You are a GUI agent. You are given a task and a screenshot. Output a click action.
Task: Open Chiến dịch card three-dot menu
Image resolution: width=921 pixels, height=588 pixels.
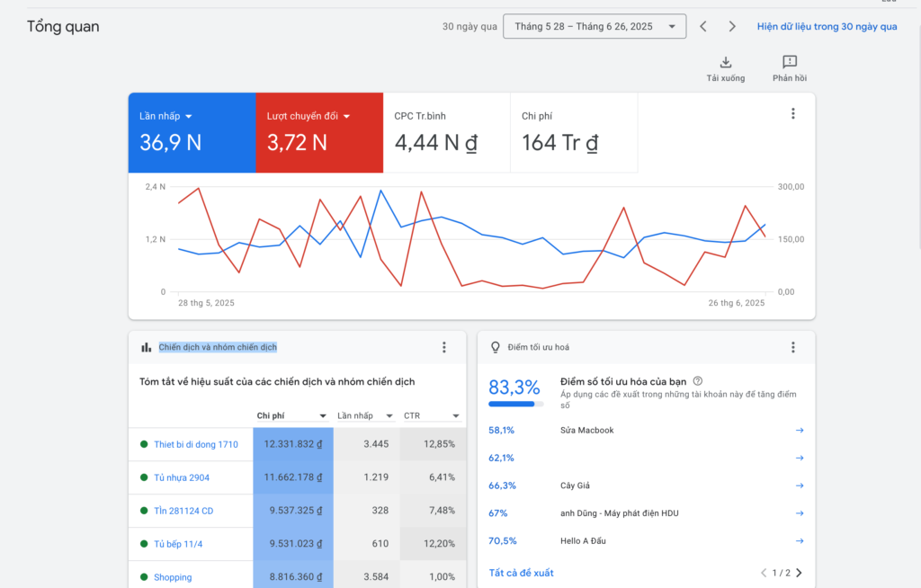point(444,347)
